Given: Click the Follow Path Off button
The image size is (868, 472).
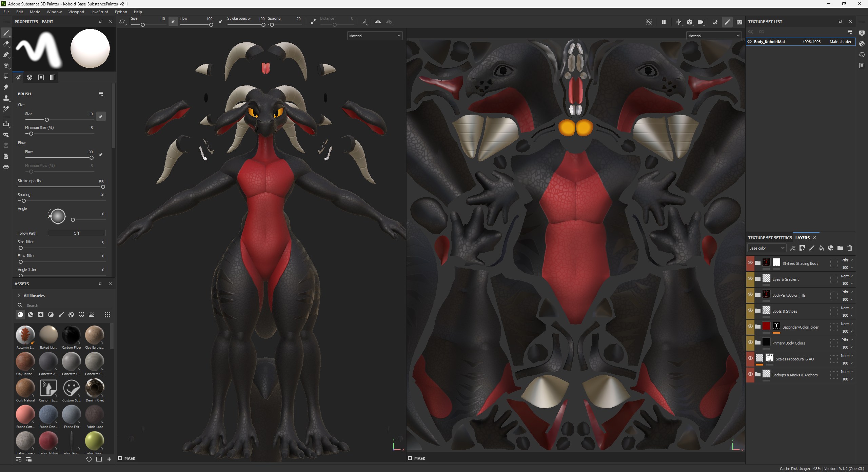Looking at the screenshot, I should click(76, 233).
